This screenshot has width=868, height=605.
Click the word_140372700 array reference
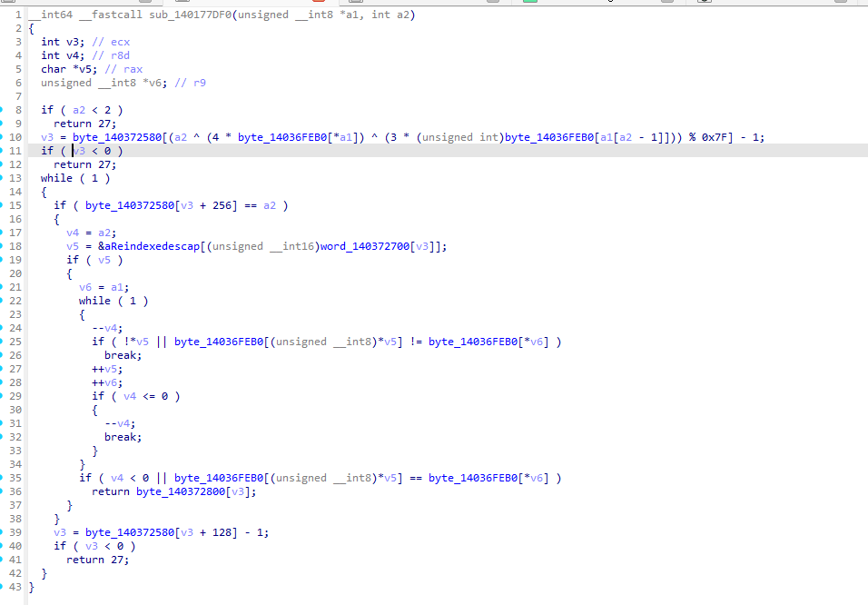coord(365,246)
